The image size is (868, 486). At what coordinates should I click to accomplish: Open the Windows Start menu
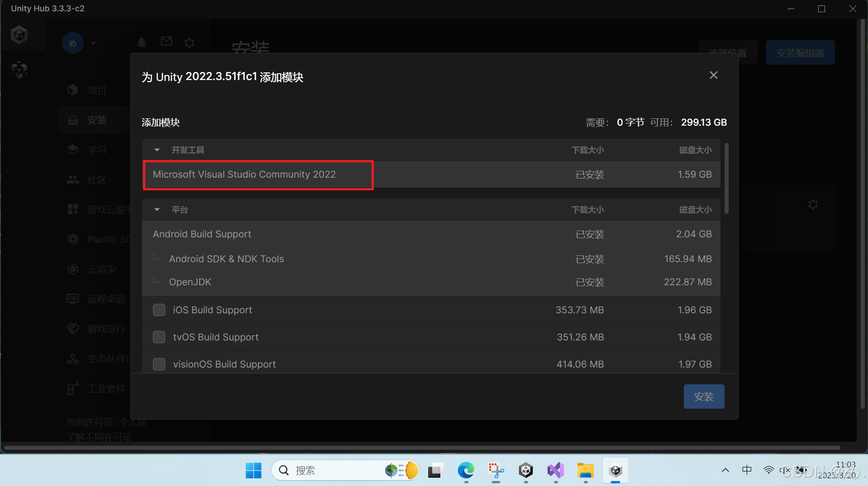coord(253,470)
